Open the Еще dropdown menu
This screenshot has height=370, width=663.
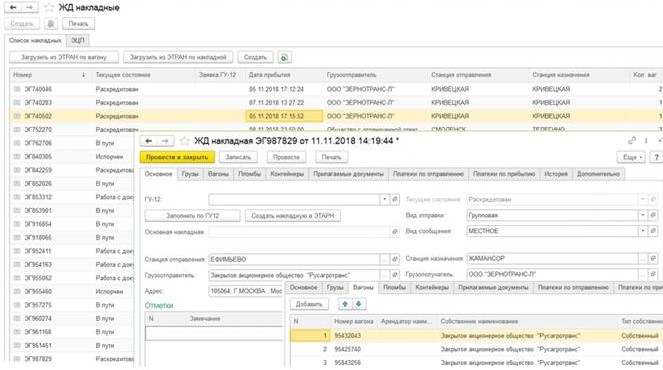pos(632,157)
